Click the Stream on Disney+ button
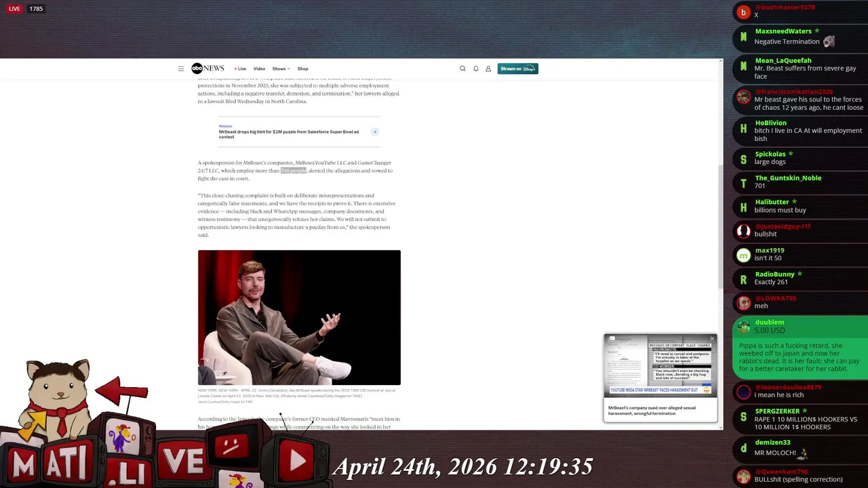This screenshot has height=488, width=868. coord(517,68)
